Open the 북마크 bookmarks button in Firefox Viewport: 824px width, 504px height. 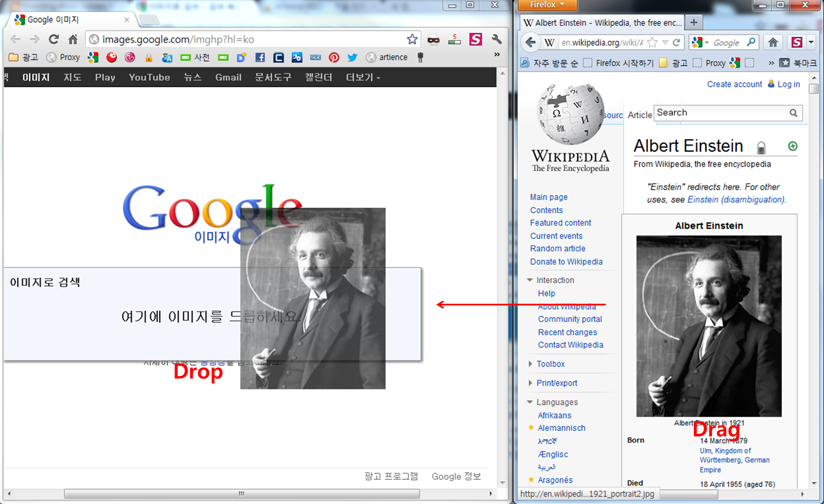tap(799, 63)
